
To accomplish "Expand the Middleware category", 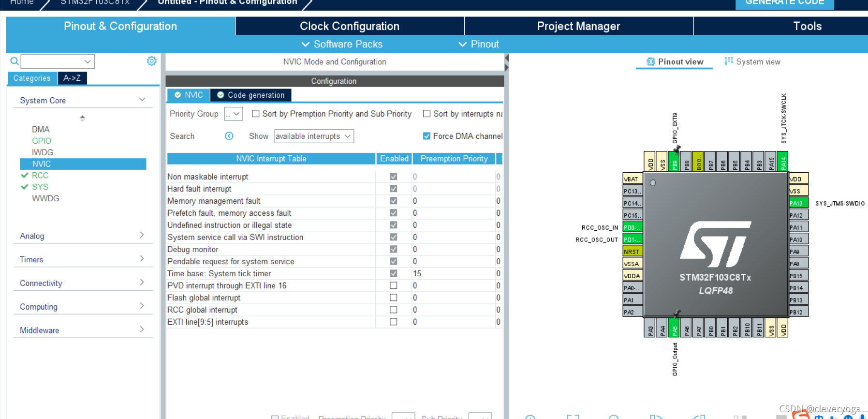I will [142, 329].
